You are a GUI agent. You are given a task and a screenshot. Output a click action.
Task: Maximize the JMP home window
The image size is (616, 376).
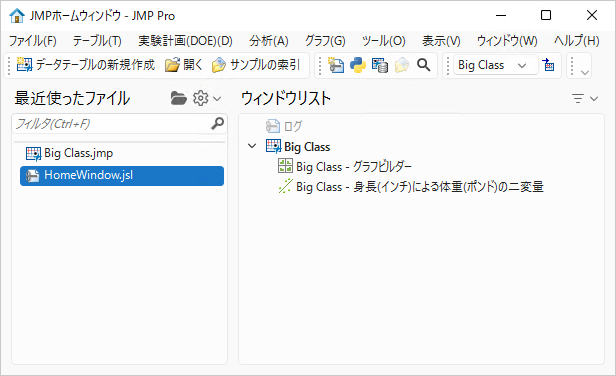click(x=546, y=16)
